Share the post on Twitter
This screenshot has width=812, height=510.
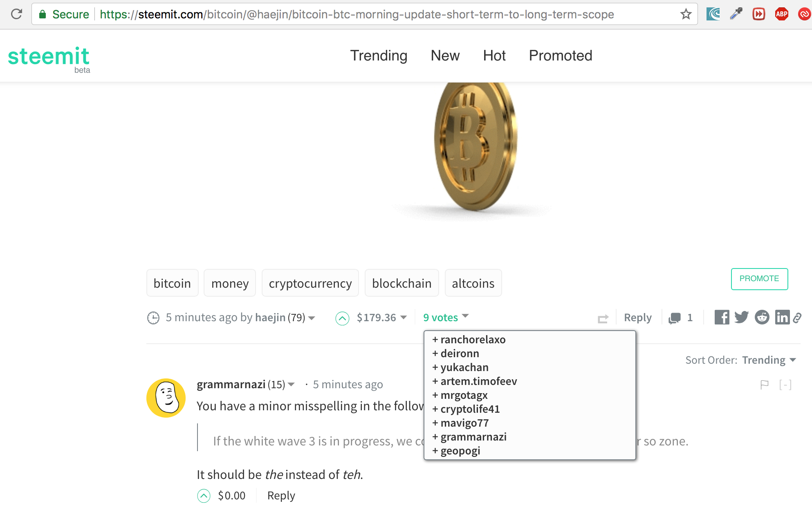(x=741, y=317)
